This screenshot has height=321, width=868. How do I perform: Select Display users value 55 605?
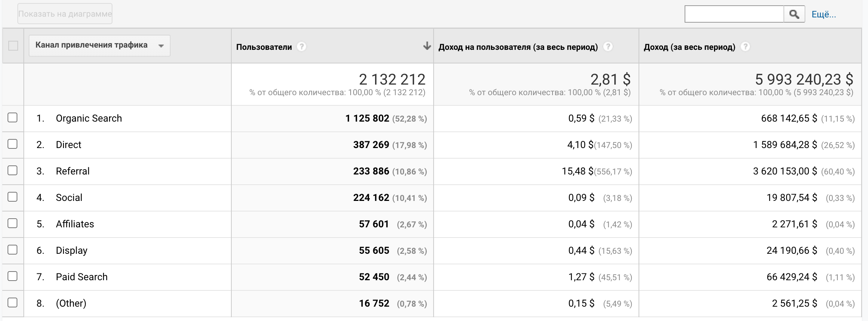(x=374, y=250)
